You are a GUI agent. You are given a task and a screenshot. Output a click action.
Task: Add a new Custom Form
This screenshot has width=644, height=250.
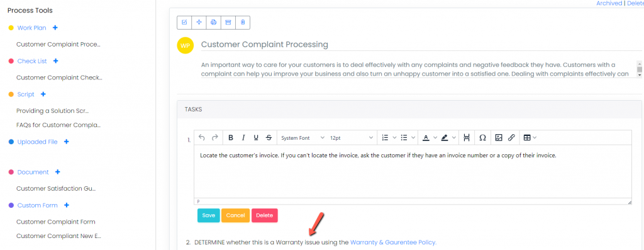point(67,205)
